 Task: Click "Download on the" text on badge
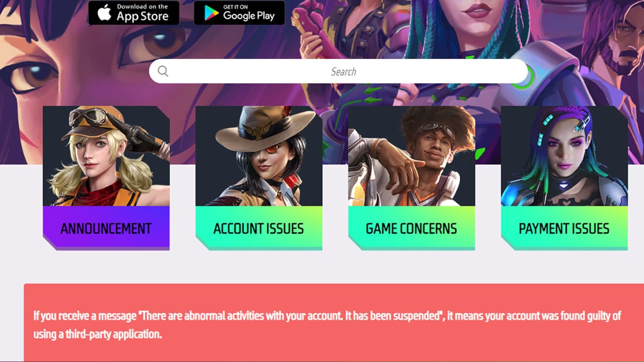(x=142, y=7)
